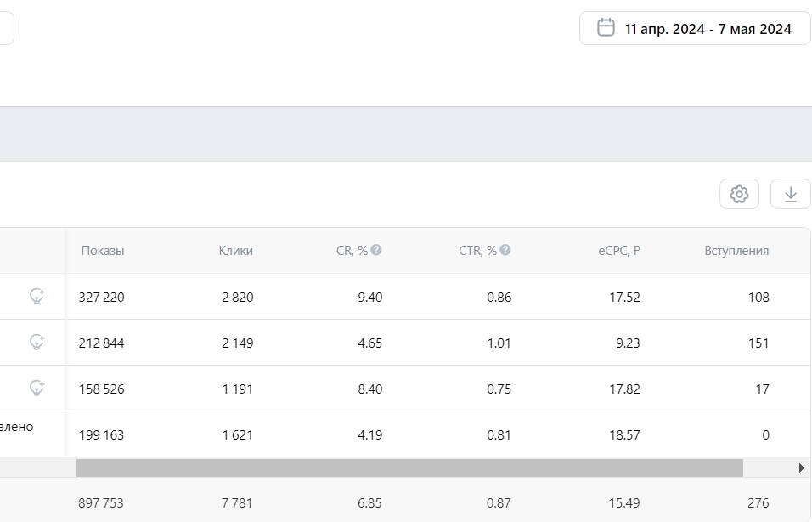
Task: Click the scroll right arrow of table
Action: click(802, 468)
